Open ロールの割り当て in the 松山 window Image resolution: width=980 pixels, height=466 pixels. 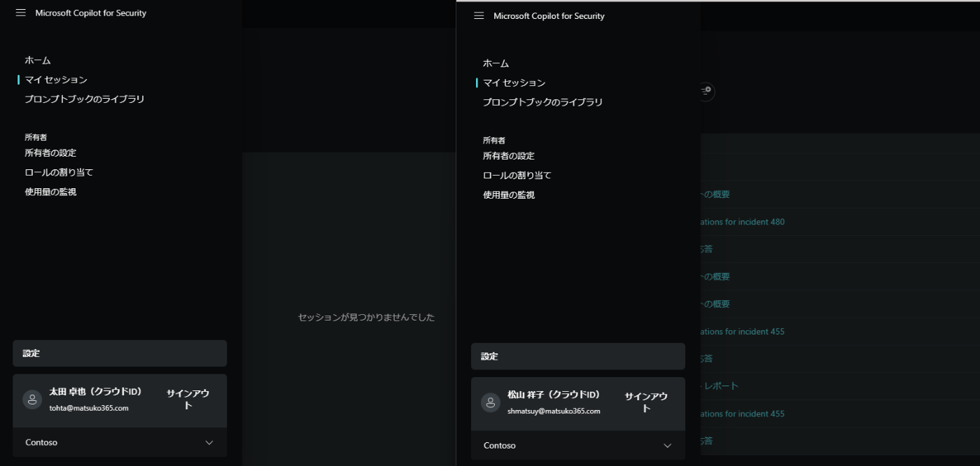517,175
